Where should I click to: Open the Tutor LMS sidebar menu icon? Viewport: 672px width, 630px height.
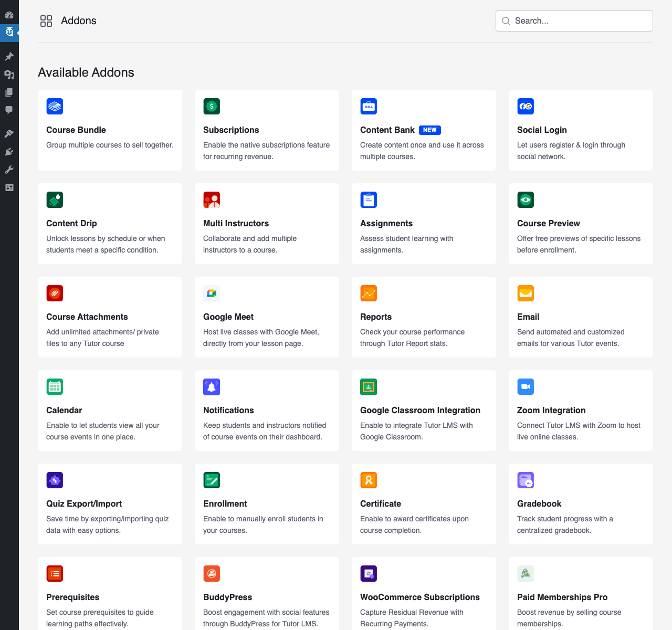9,33
